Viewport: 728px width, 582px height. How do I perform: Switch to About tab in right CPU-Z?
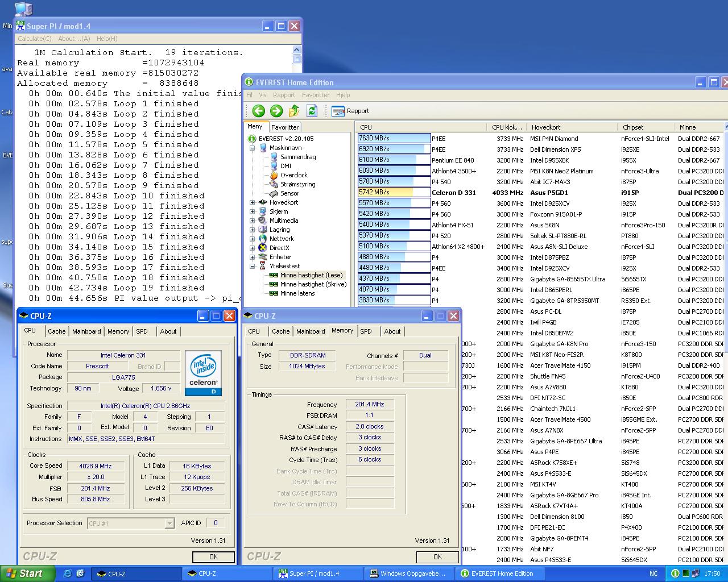pos(392,331)
